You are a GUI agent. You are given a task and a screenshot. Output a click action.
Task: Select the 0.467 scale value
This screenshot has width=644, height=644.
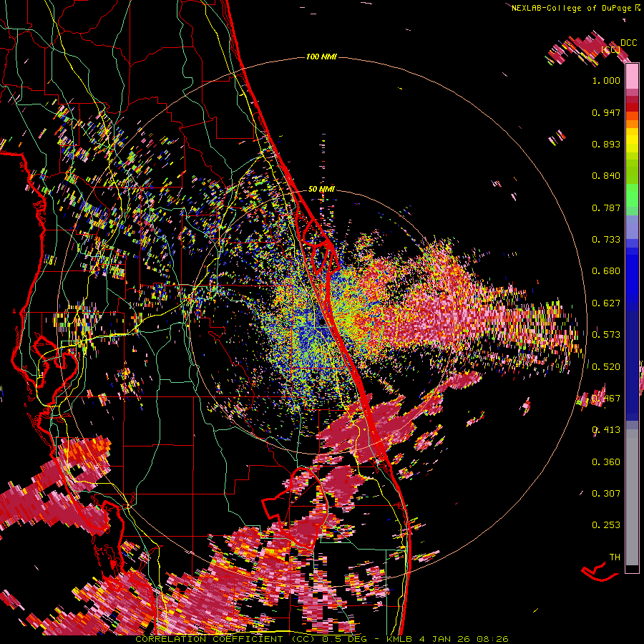pyautogui.click(x=606, y=399)
